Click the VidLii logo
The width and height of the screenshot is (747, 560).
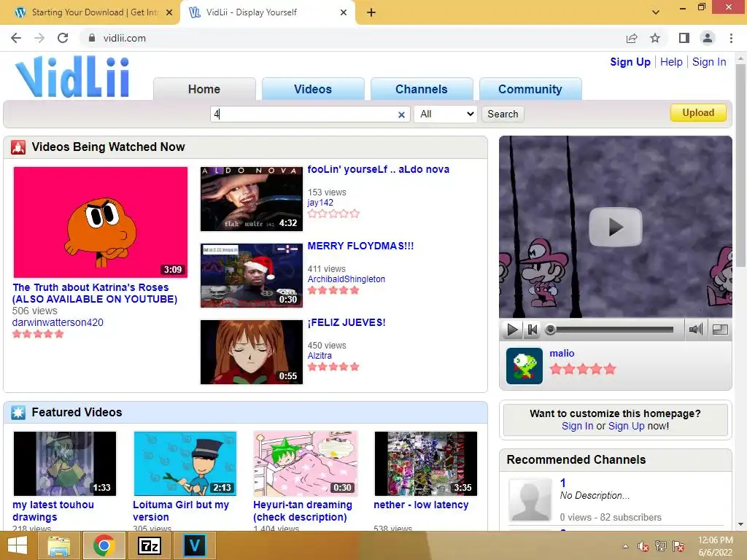(72, 77)
